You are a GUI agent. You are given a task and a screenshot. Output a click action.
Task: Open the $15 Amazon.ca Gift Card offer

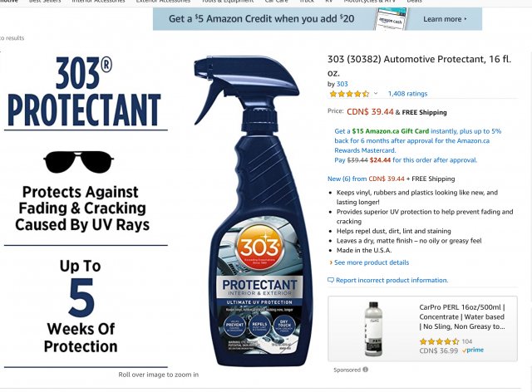pyautogui.click(x=391, y=131)
